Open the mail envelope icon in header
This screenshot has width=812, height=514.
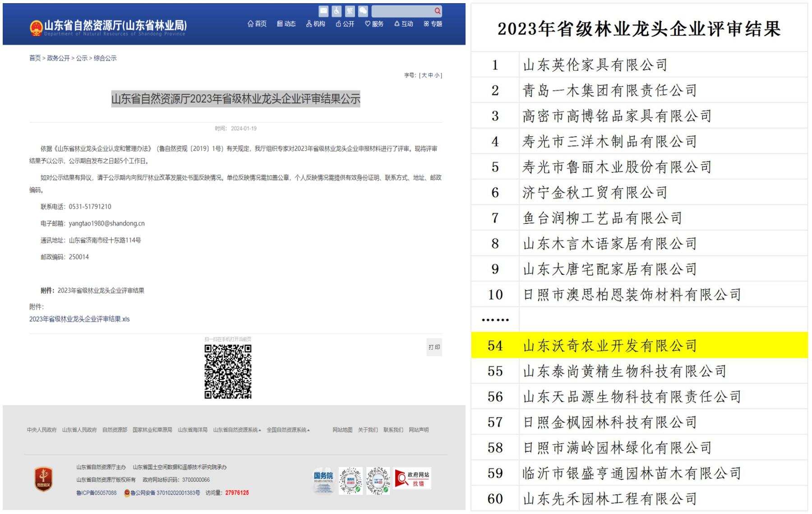(x=323, y=11)
